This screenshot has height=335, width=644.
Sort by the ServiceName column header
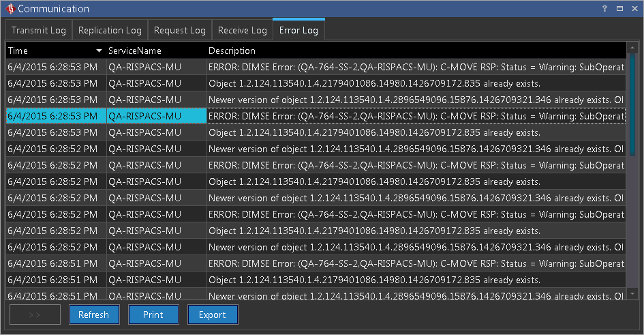point(135,51)
